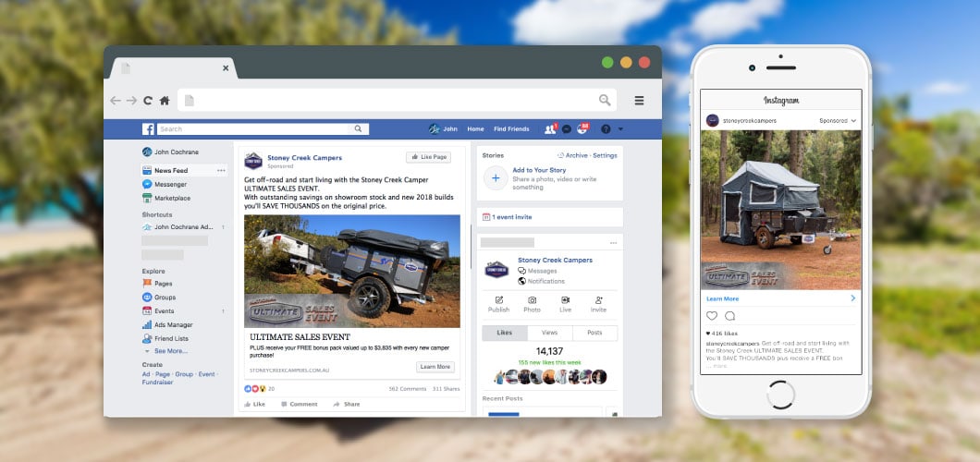Screen dimensions: 980x462
Task: Open page Notifications link
Action: point(541,281)
